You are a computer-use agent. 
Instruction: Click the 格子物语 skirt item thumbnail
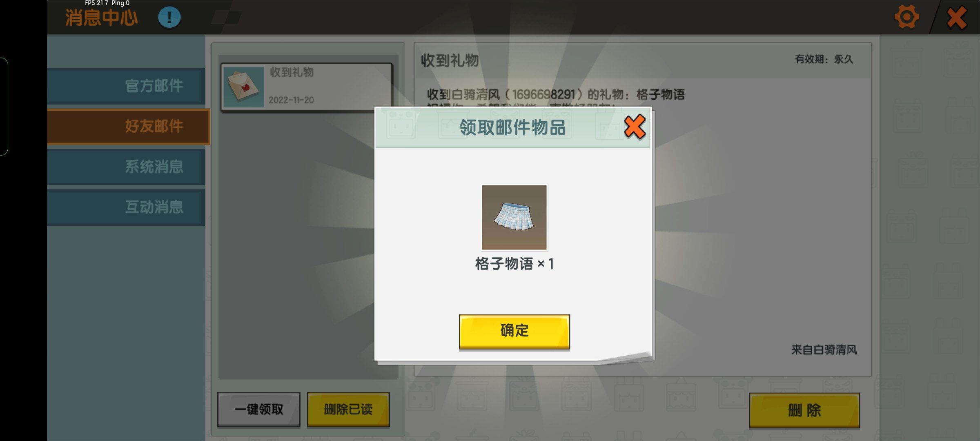pos(514,217)
